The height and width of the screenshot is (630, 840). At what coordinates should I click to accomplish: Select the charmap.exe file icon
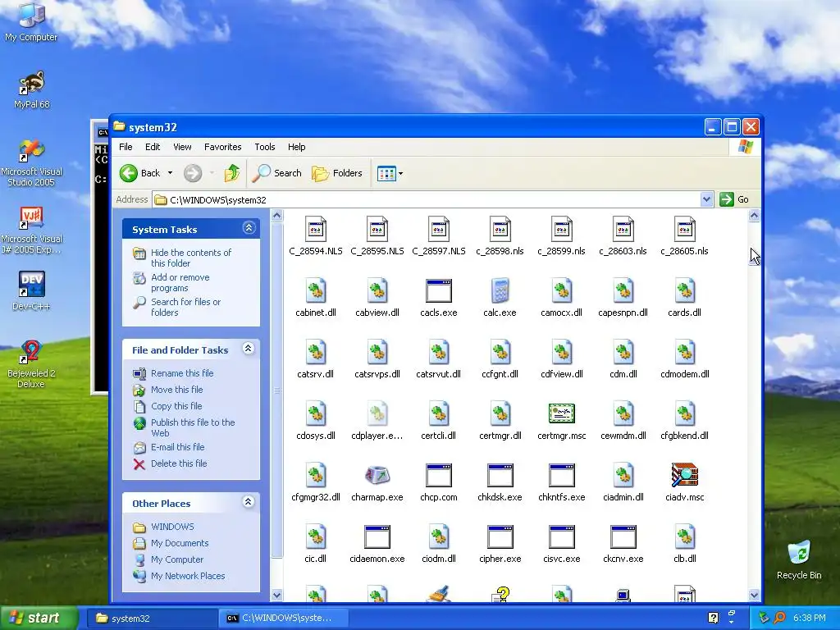(377, 476)
